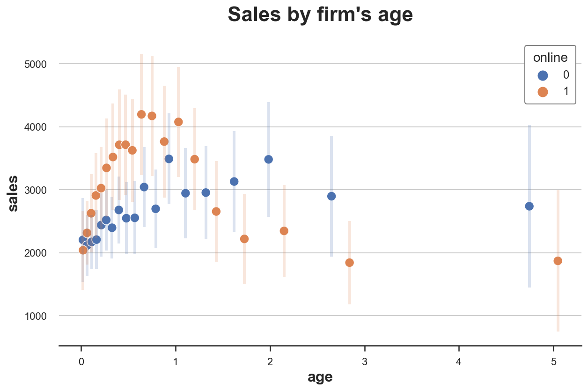This screenshot has width=588, height=391.
Task: Select the orange point just below age 3
Action: point(349,263)
